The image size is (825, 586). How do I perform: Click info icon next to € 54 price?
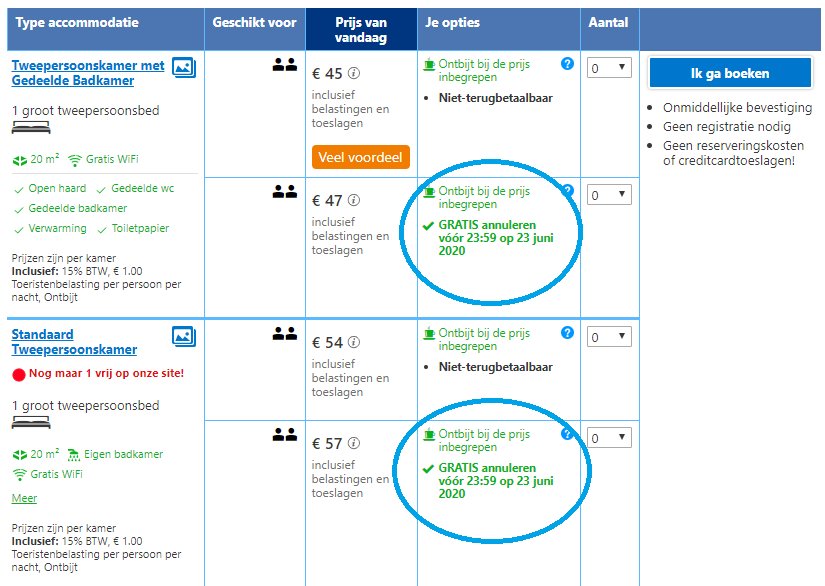354,342
